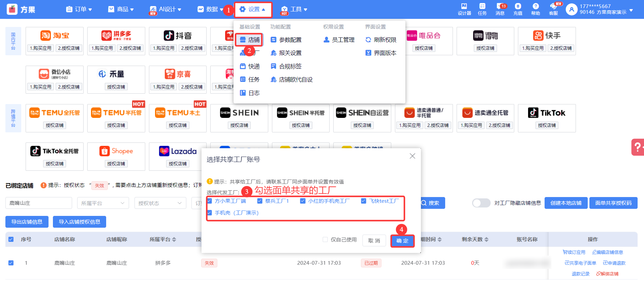
Task: Select 日志 in the settings menu
Action: coord(249,93)
